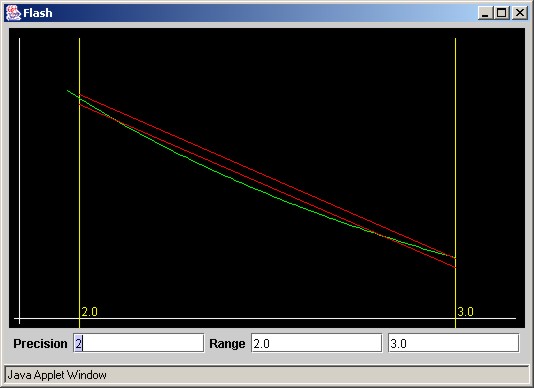The width and height of the screenshot is (534, 388).
Task: Click the yellow 3.0 axis label
Action: [x=465, y=312]
